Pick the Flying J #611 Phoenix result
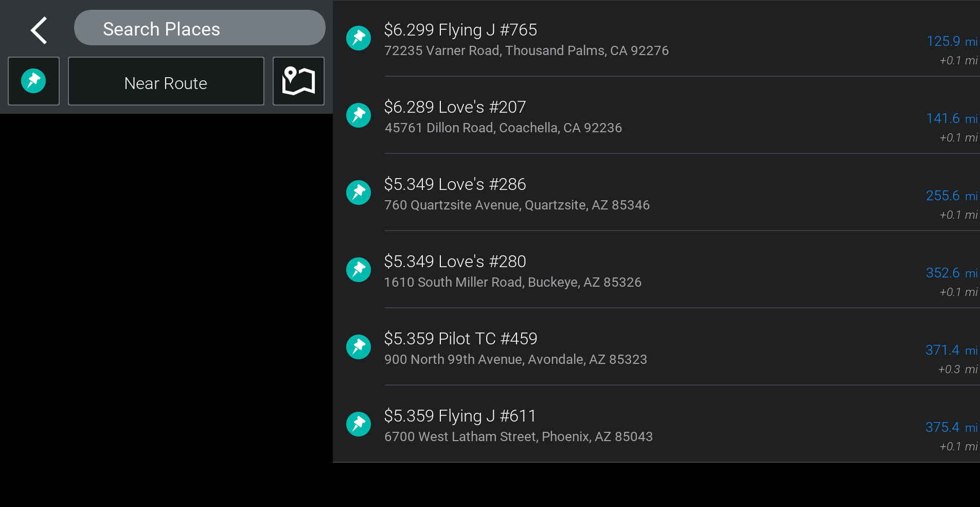 click(460, 416)
